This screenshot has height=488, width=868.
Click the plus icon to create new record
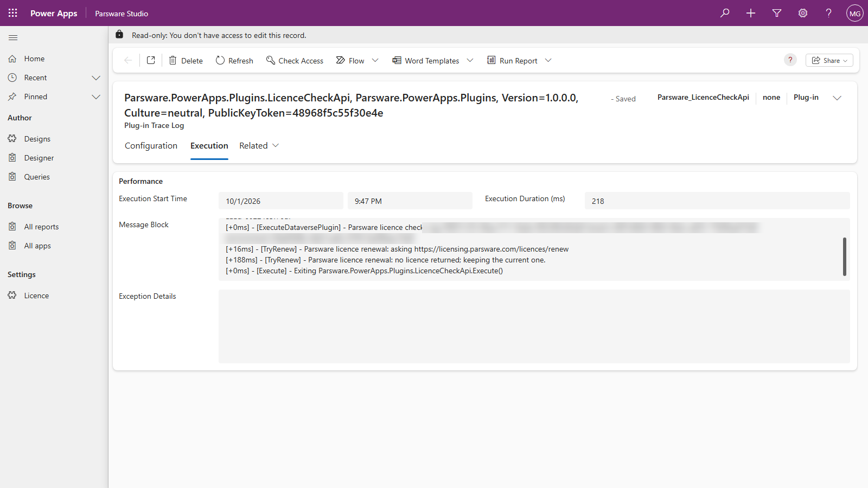click(x=751, y=13)
